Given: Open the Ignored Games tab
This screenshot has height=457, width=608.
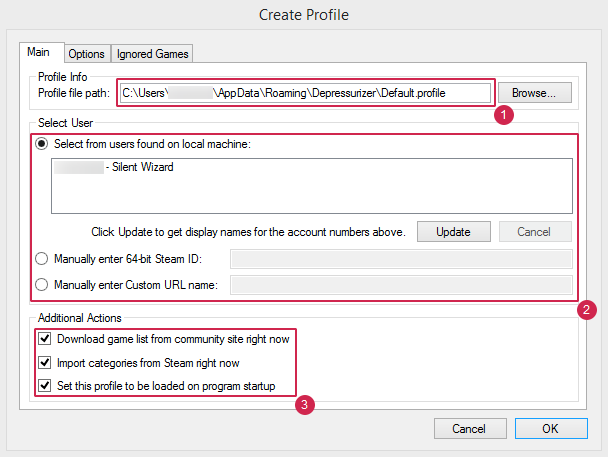Looking at the screenshot, I should click(x=151, y=54).
